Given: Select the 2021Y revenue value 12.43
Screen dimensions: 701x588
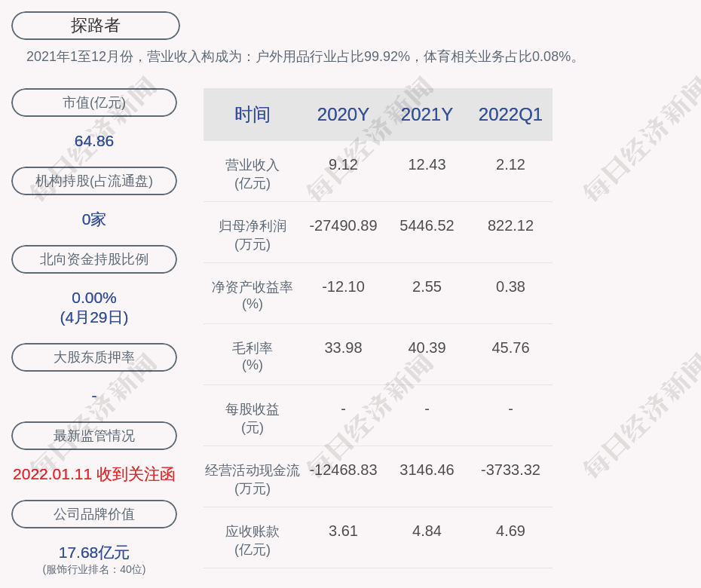Looking at the screenshot, I should click(427, 164).
